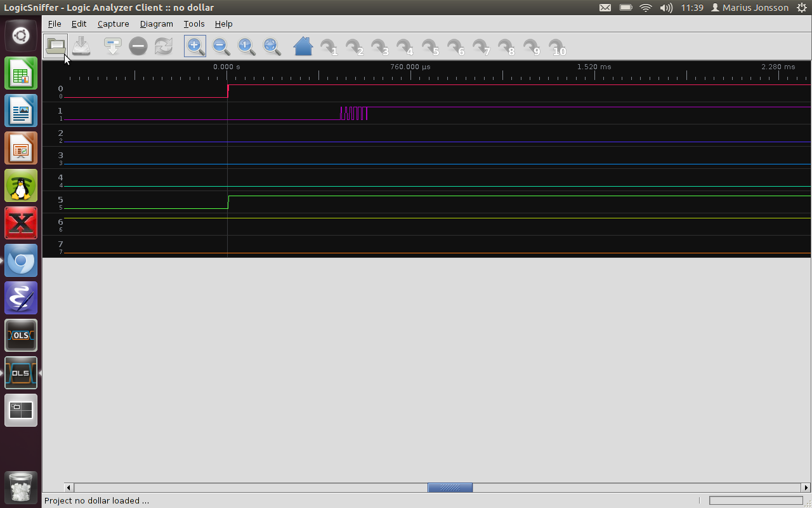Click the horizontal scrollbar thumb
The height and width of the screenshot is (508, 812).
pos(450,488)
